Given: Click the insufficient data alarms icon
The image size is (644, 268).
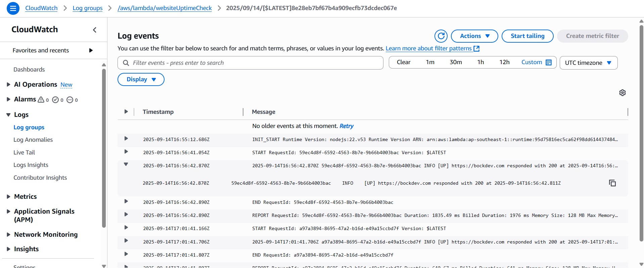Looking at the screenshot, I should [70, 100].
